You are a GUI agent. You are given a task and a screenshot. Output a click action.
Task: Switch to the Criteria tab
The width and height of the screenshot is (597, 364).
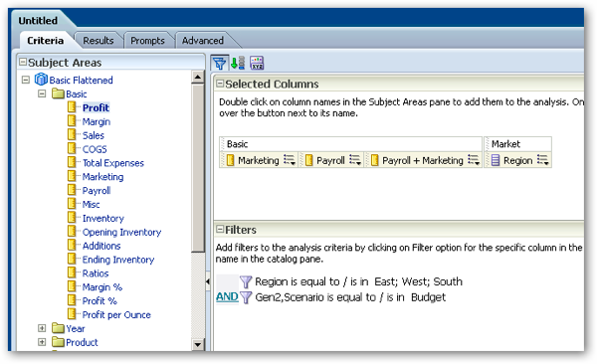pyautogui.click(x=46, y=41)
